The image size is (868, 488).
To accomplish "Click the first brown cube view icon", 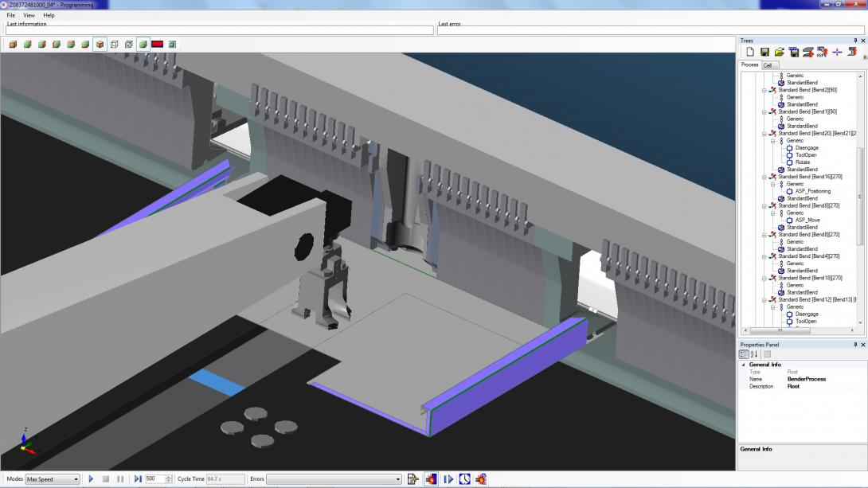I will pyautogui.click(x=13, y=45).
